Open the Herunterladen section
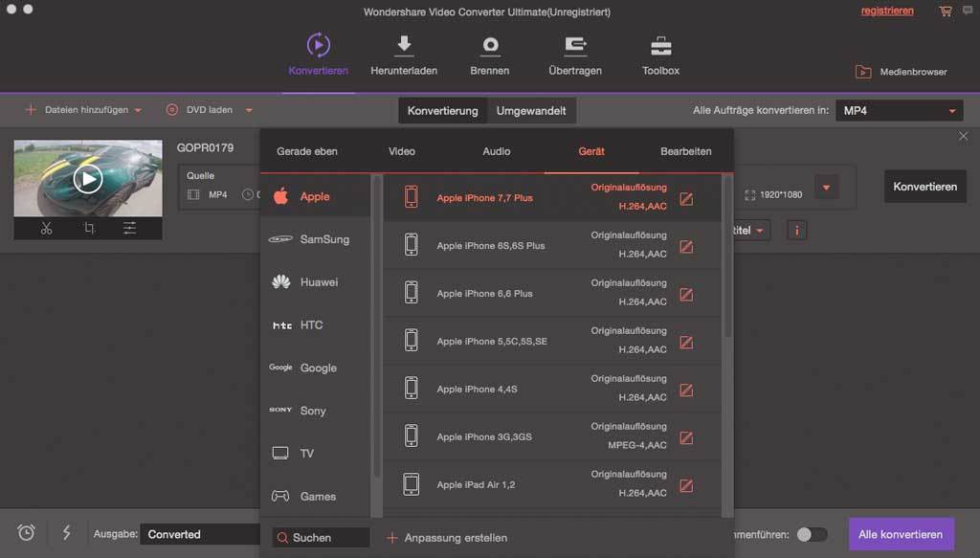 (404, 55)
